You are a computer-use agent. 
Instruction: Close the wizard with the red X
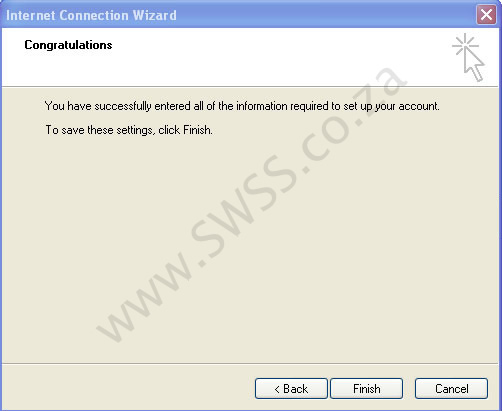(486, 15)
